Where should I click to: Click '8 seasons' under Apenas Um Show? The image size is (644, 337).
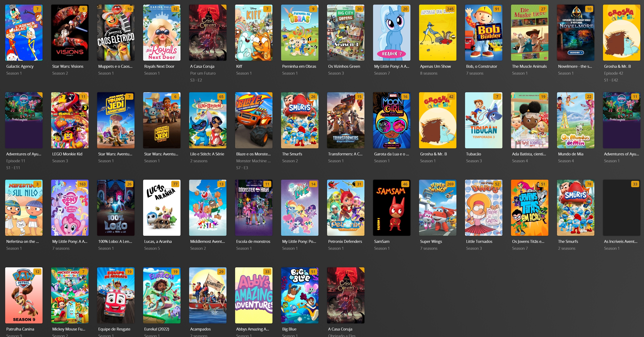coord(428,73)
